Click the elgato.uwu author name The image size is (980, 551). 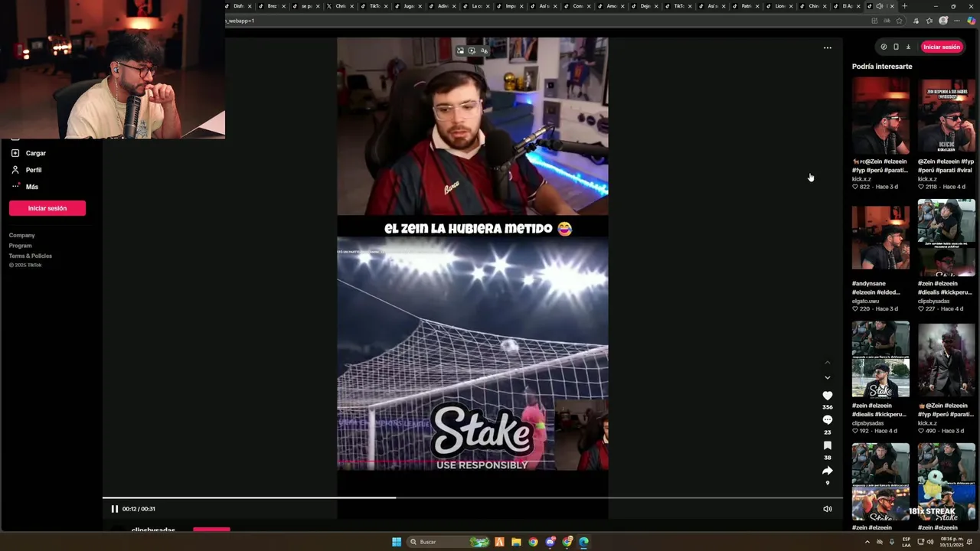click(x=865, y=301)
